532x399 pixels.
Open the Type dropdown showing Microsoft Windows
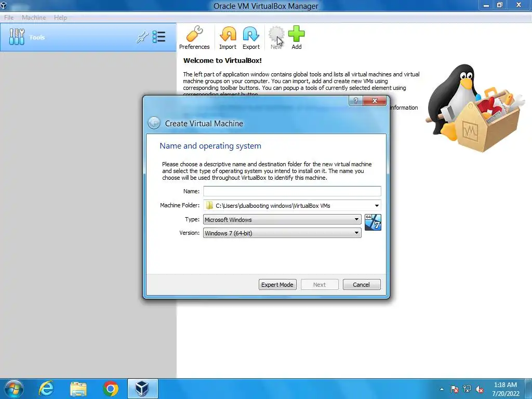(282, 220)
